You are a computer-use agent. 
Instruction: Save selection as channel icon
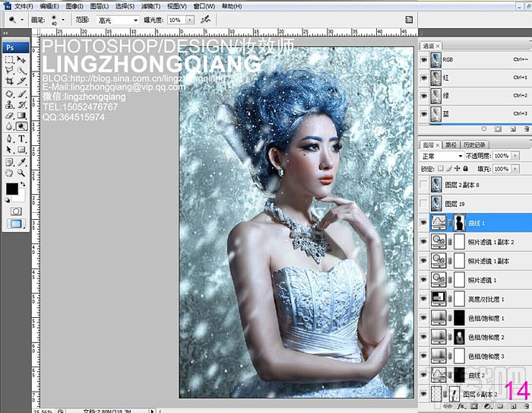[498, 129]
